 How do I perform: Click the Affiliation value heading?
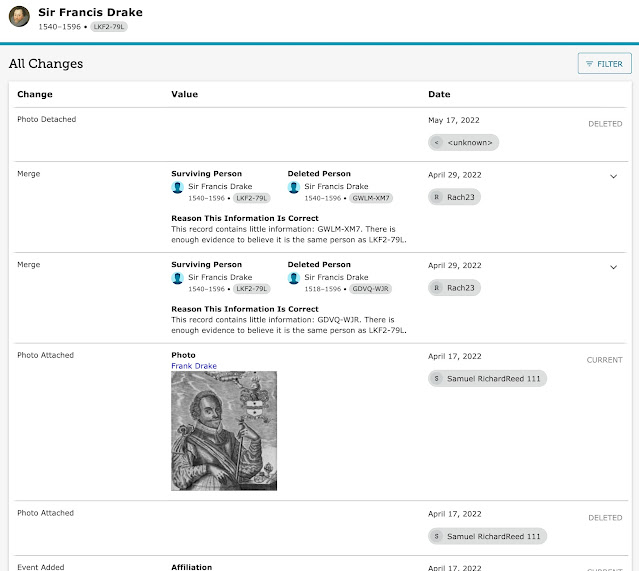tap(192, 567)
